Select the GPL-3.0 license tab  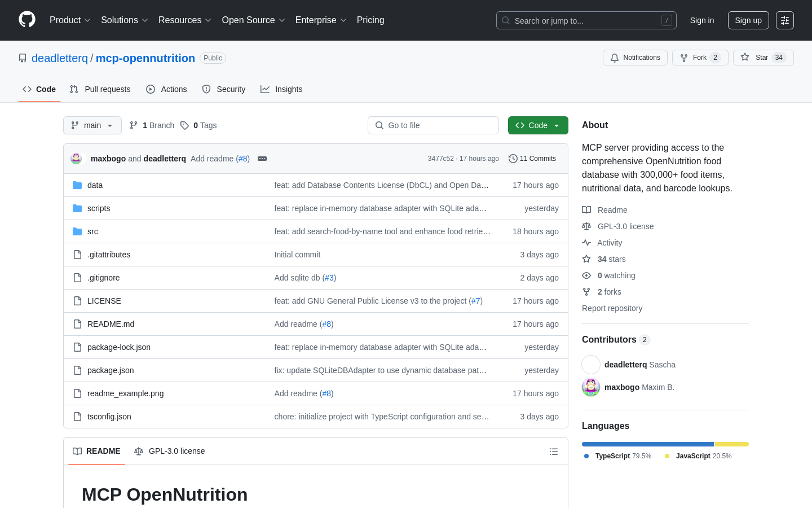[x=169, y=451]
